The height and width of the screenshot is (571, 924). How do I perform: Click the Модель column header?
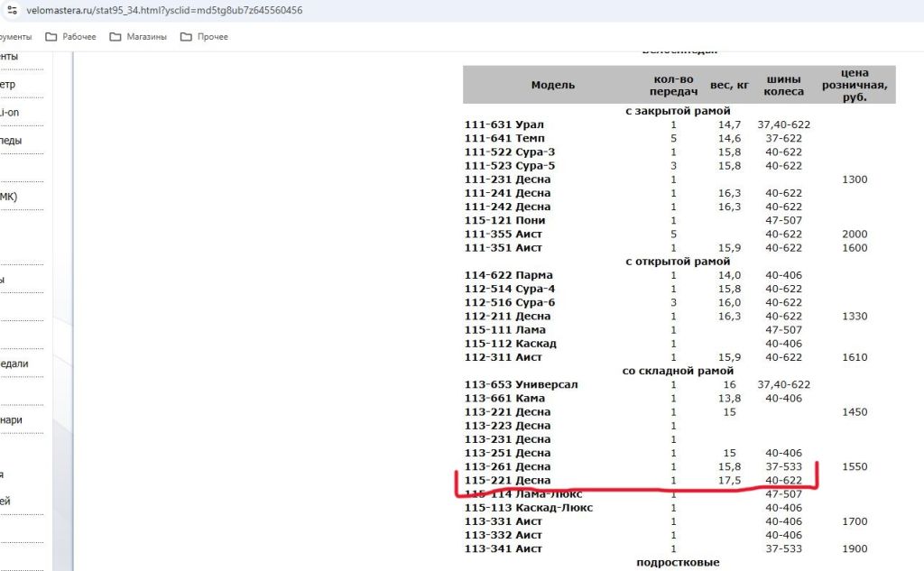[x=552, y=85]
